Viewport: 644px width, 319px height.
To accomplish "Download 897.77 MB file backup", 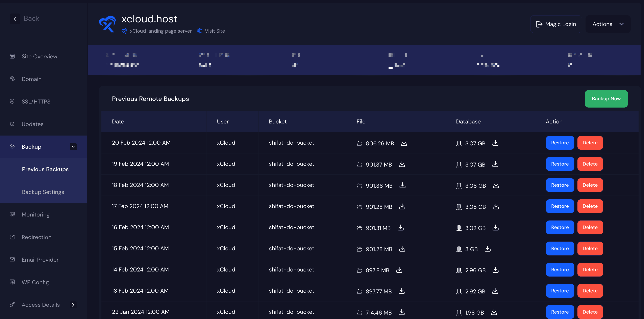I will click(401, 291).
